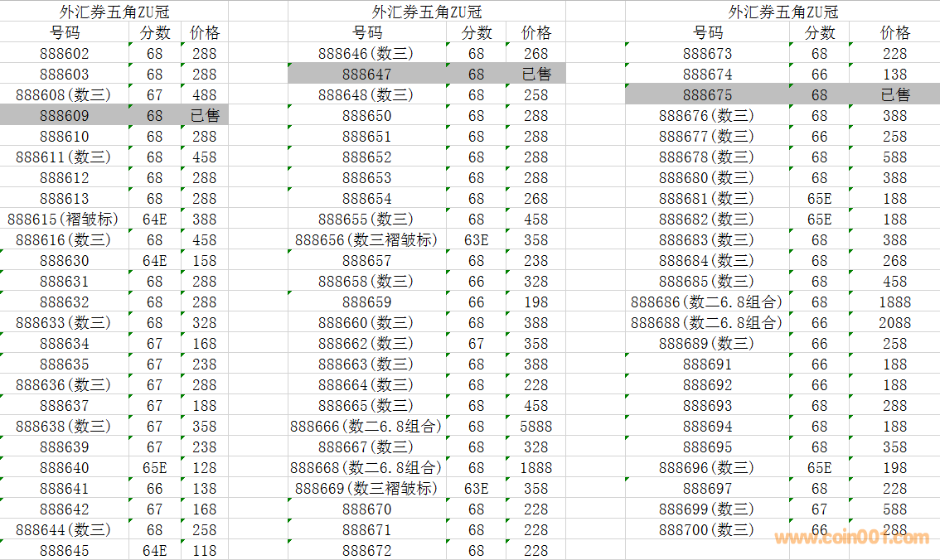
Task: Click the serial number cell 888602
Action: tap(64, 54)
